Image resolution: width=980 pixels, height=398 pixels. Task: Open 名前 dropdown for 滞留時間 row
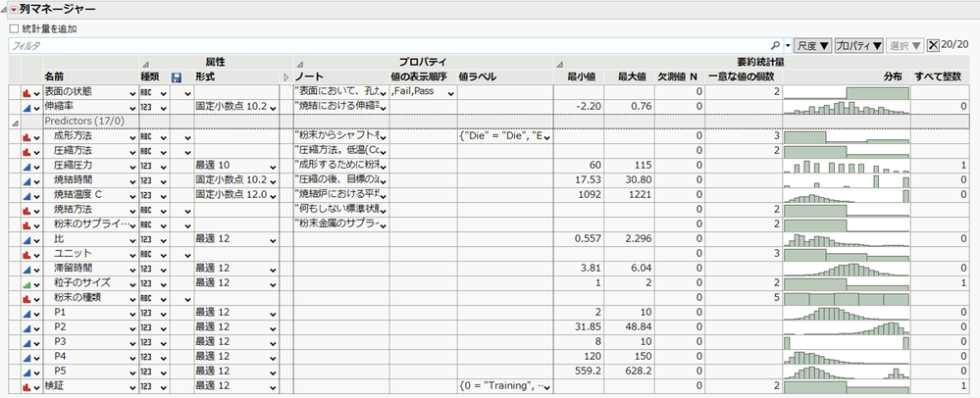pyautogui.click(x=132, y=270)
